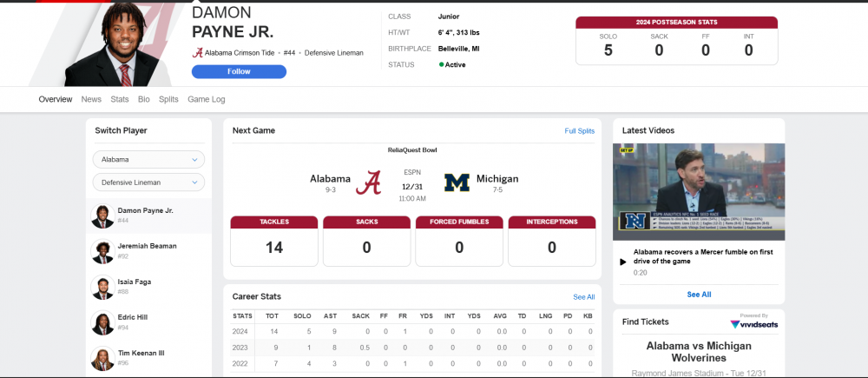Open the Full Splits link
The height and width of the screenshot is (378, 868).
point(579,130)
